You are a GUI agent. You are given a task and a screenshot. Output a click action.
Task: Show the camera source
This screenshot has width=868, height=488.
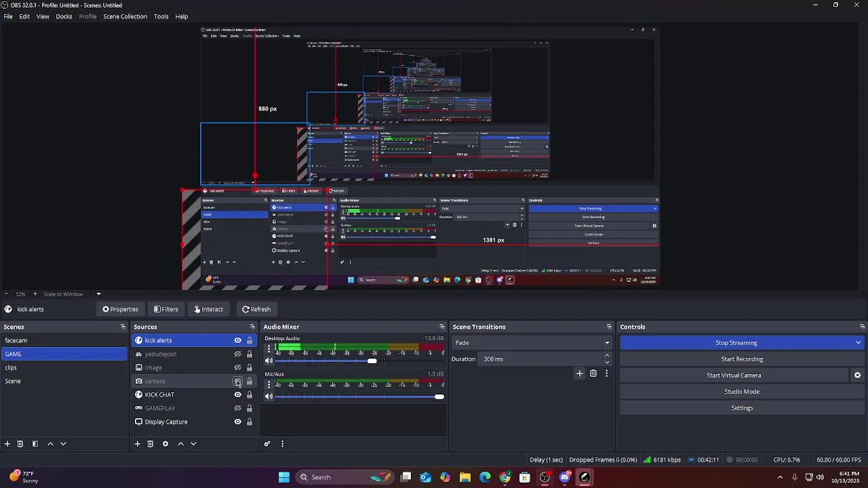tap(237, 381)
